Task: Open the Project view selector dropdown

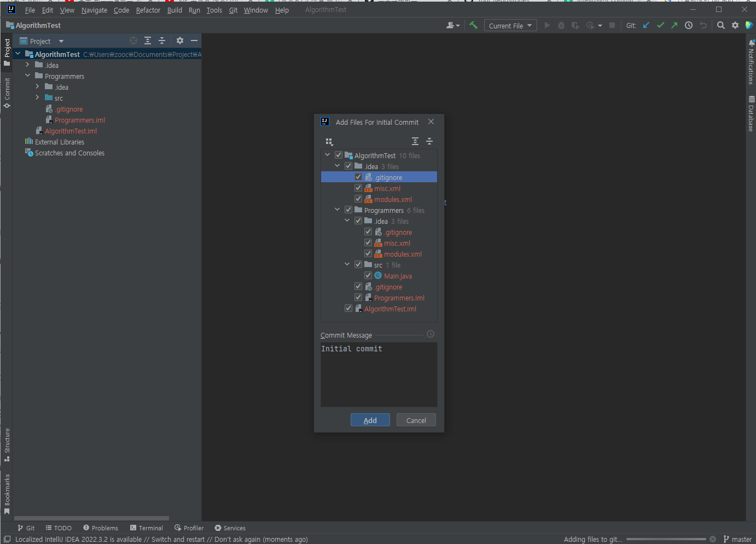Action: (x=42, y=41)
